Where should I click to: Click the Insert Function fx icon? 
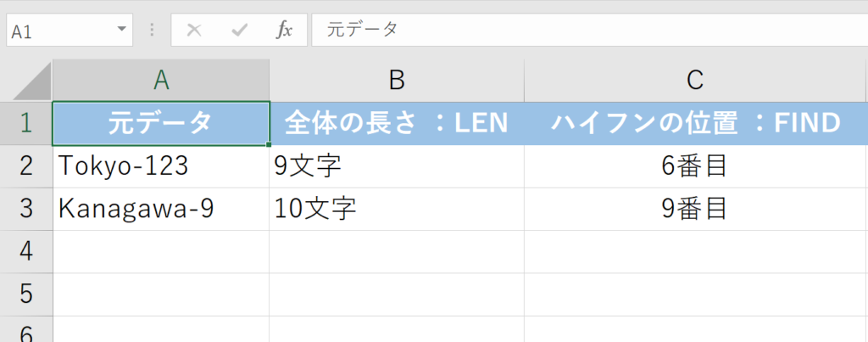tap(284, 31)
